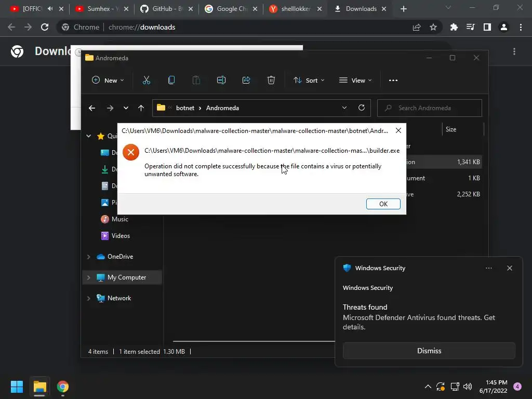Click the Copy icon in Explorer toolbar
The height and width of the screenshot is (399, 532).
point(171,80)
